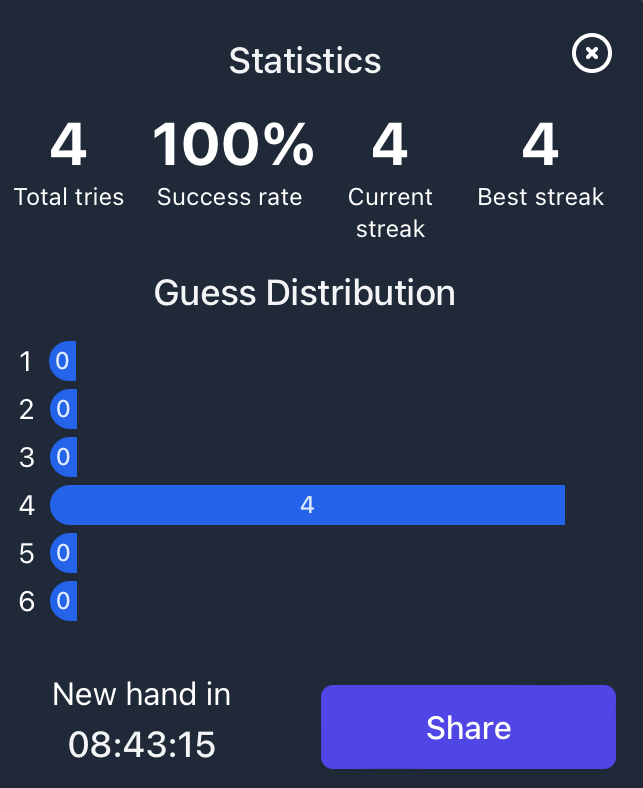Viewport: 643px width, 788px height.
Task: Click the 100% Success rate figure
Action: (233, 145)
